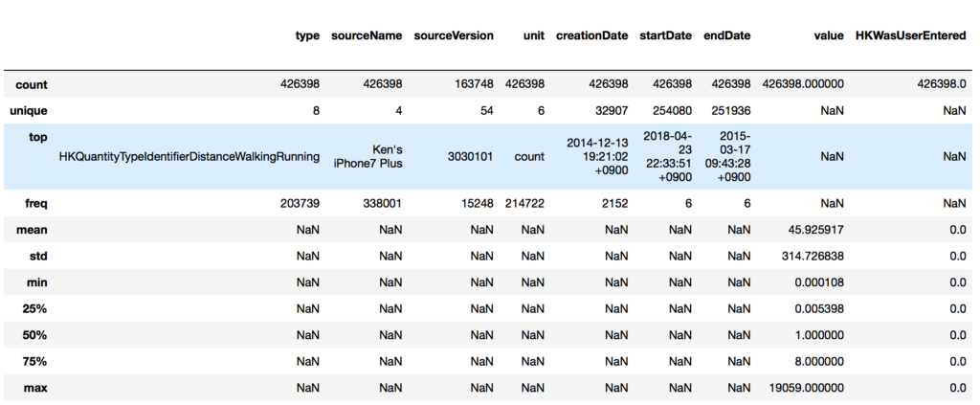Screen dimensions: 980x405
Task: Click the 75% value 8.000000
Action: tap(820, 361)
